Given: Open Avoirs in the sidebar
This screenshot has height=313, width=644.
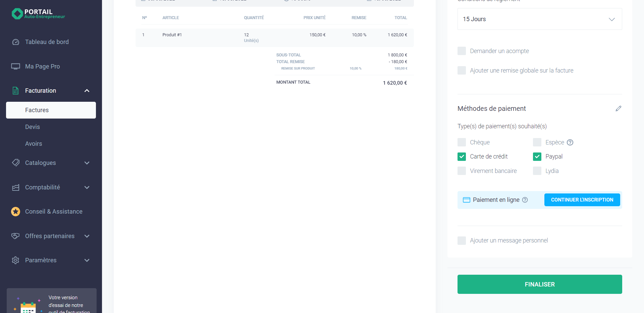Looking at the screenshot, I should point(34,144).
